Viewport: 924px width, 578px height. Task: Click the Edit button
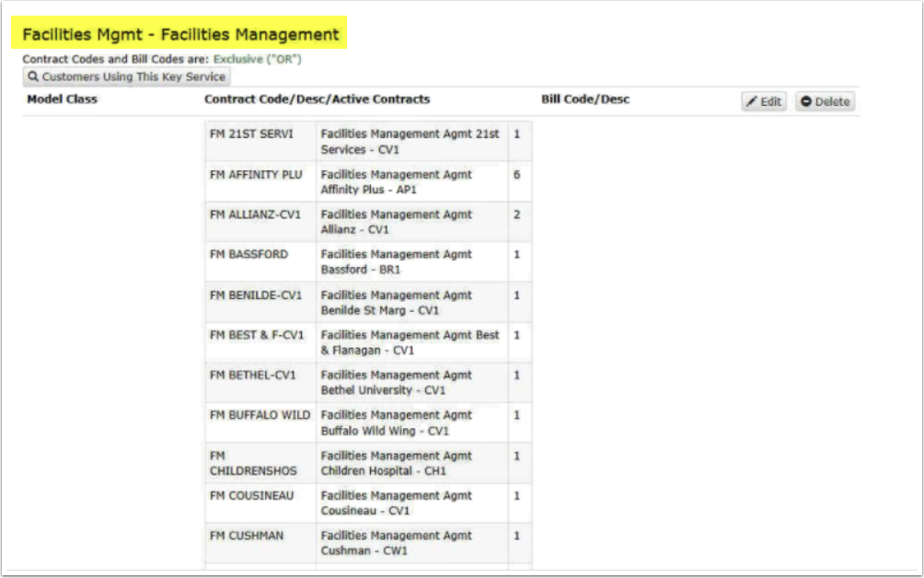coord(764,101)
